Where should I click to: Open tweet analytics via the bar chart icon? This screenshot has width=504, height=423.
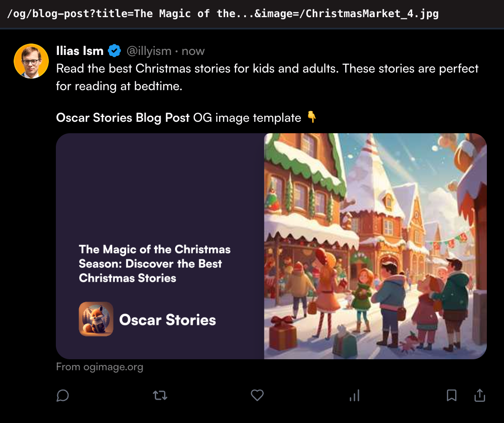(354, 395)
